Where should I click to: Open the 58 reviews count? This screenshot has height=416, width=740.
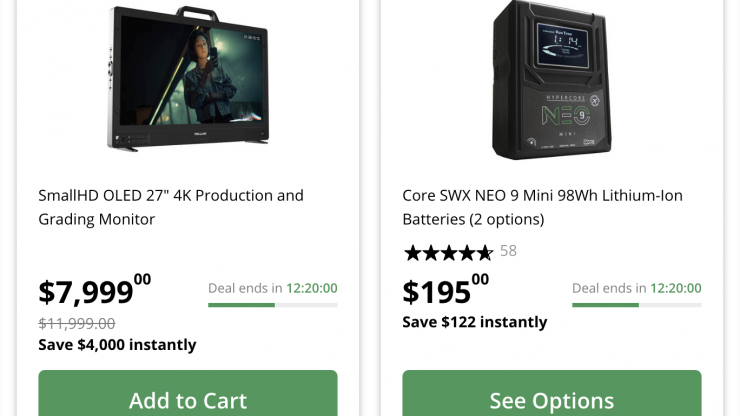(x=508, y=251)
